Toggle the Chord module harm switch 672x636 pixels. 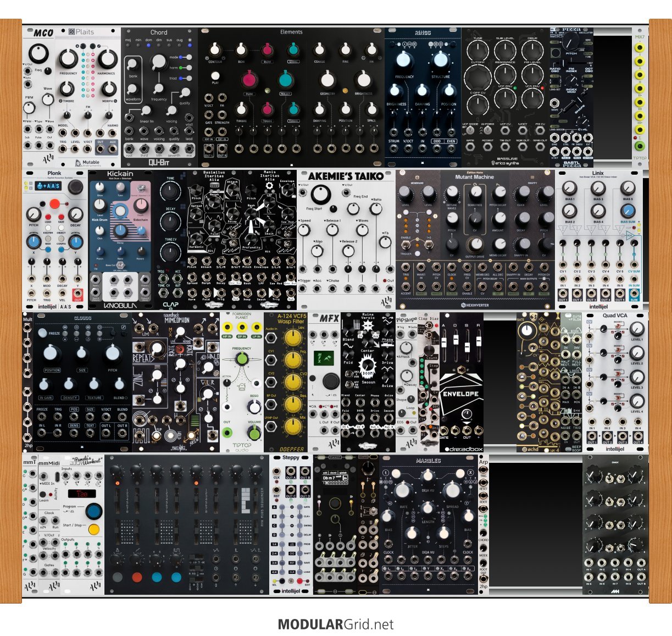188,68
